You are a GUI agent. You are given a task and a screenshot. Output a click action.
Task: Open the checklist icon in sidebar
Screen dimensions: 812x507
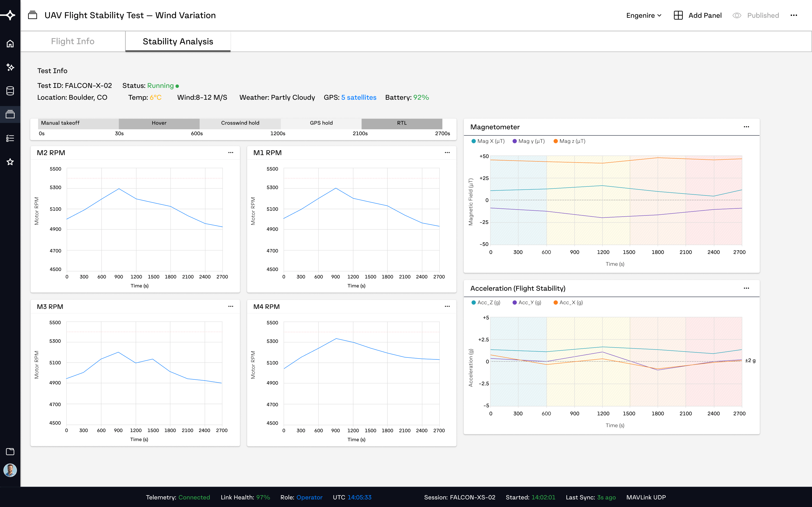(x=10, y=138)
